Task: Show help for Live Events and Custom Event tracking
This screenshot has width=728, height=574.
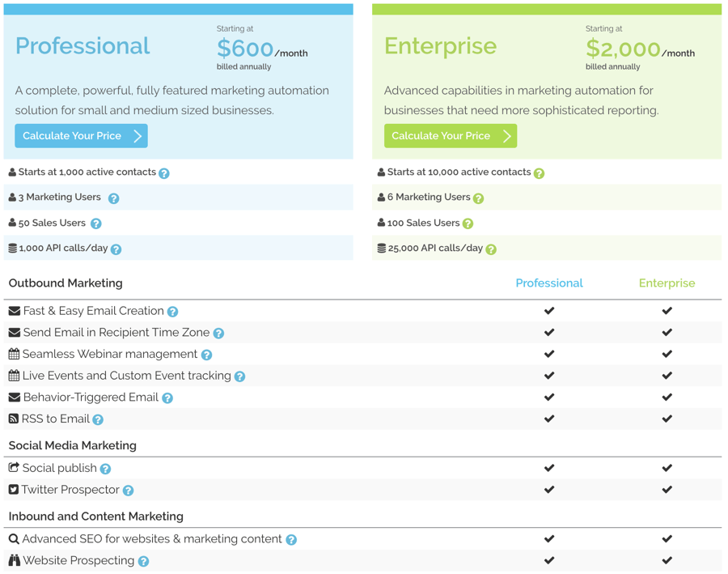Action: (x=239, y=376)
